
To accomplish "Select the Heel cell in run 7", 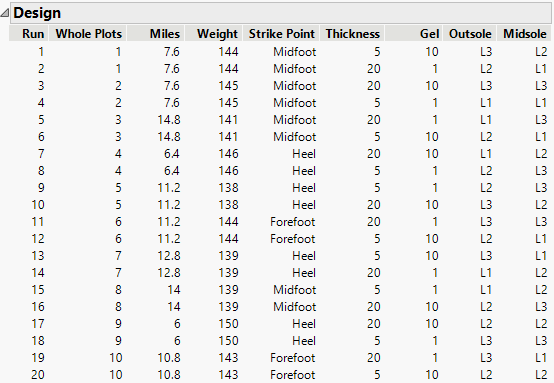I will [x=304, y=154].
